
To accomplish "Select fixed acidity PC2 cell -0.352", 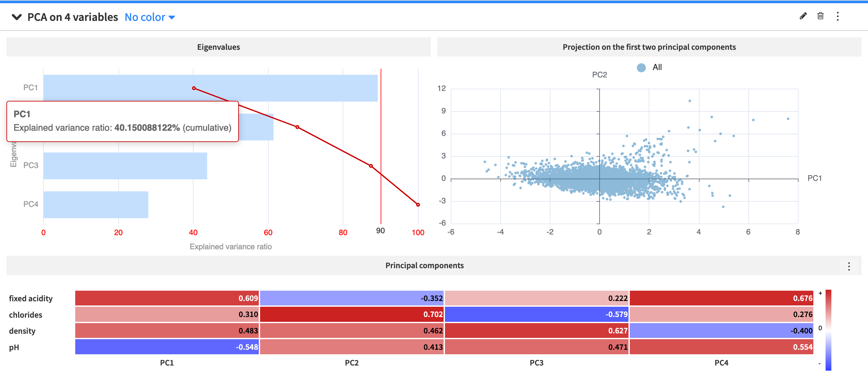I will pos(351,298).
